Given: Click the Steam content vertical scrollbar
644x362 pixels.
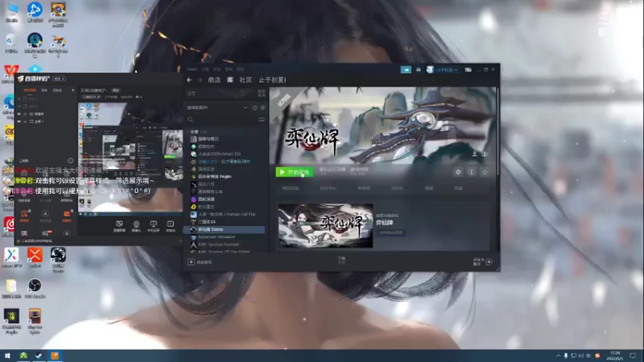Looking at the screenshot, I should coord(497,131).
